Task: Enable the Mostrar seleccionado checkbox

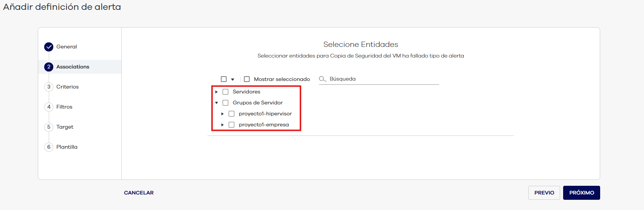Action: (247, 79)
